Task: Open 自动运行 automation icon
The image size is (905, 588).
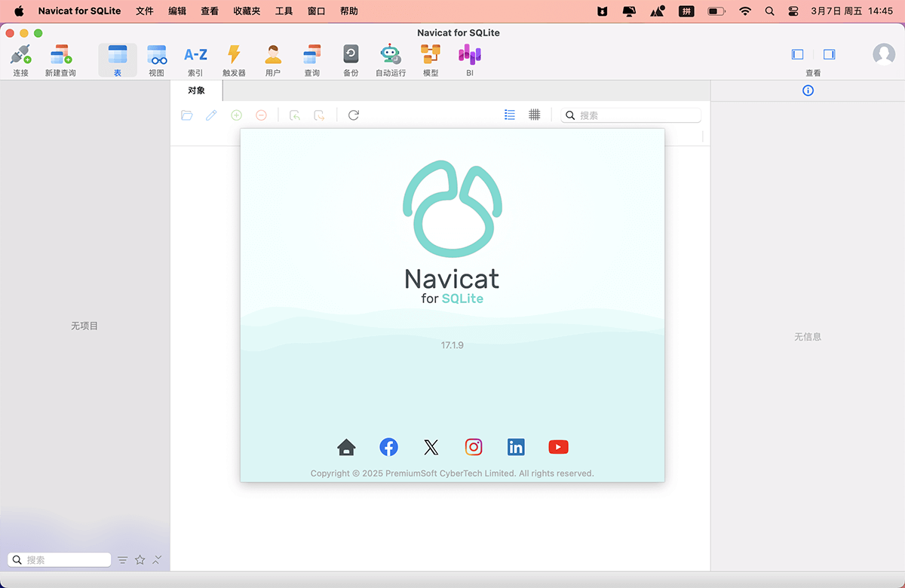Action: (x=391, y=60)
